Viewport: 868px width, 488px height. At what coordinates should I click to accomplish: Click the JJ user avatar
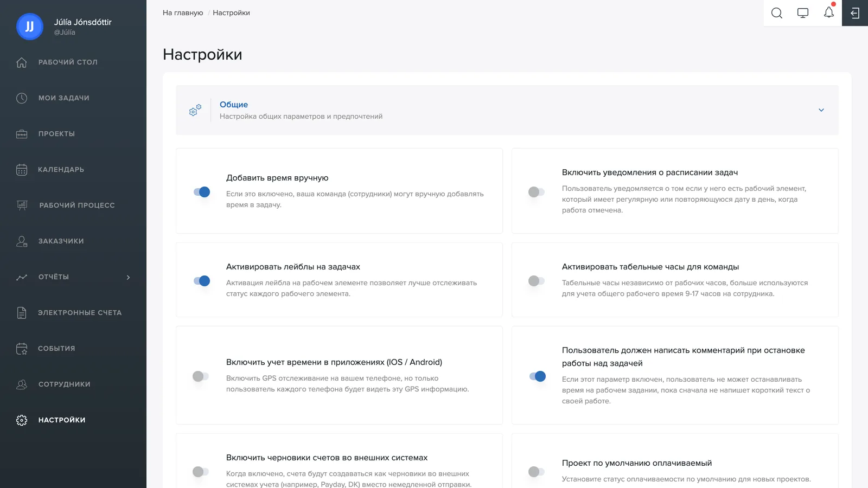30,27
